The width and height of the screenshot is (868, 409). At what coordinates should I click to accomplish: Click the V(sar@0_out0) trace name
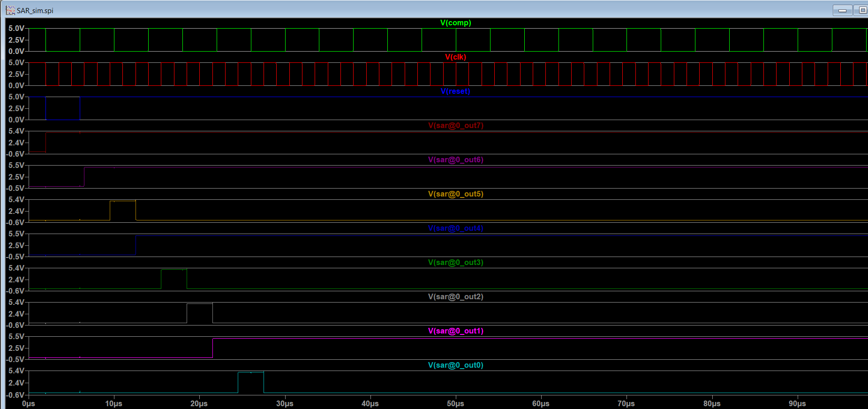click(455, 365)
